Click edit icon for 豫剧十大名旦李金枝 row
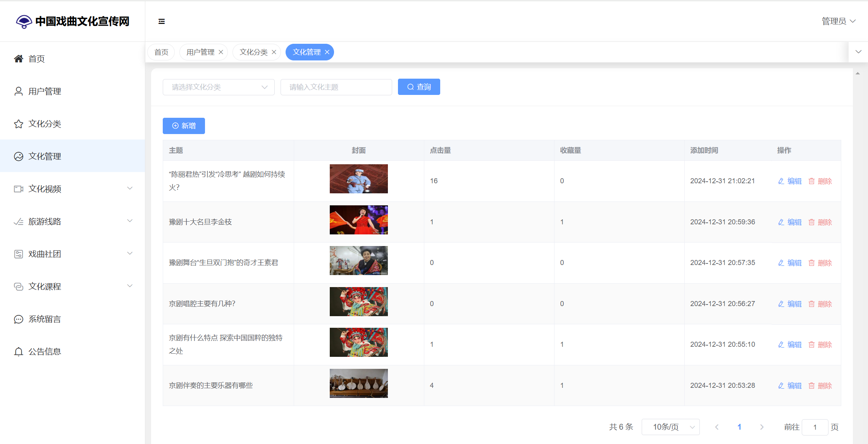 pyautogui.click(x=781, y=222)
